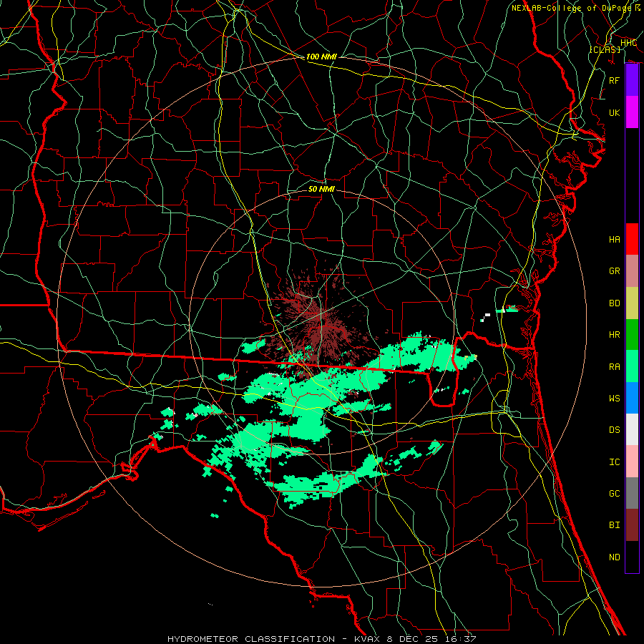Click the RA bright green legend swatch

pos(632,366)
